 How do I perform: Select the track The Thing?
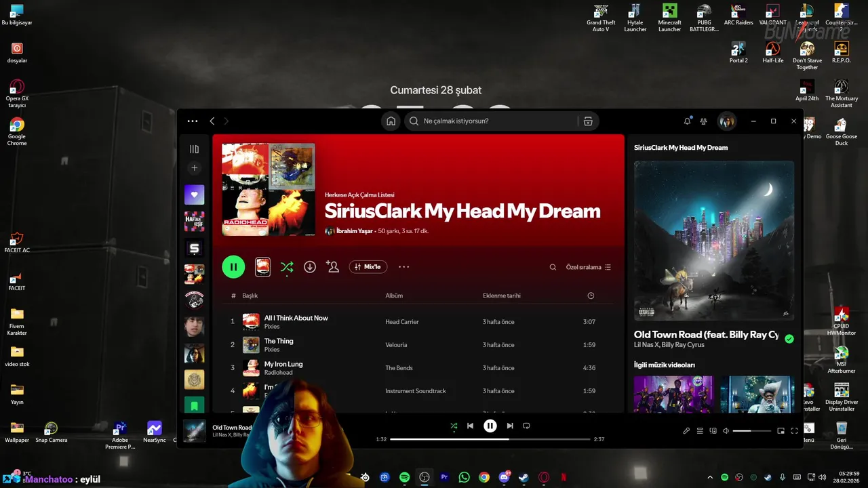pos(279,341)
